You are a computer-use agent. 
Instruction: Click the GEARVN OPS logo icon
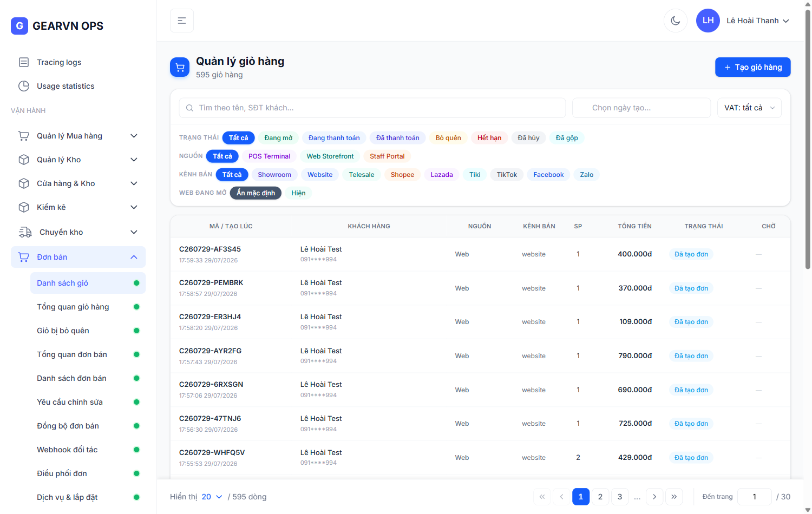click(x=19, y=25)
